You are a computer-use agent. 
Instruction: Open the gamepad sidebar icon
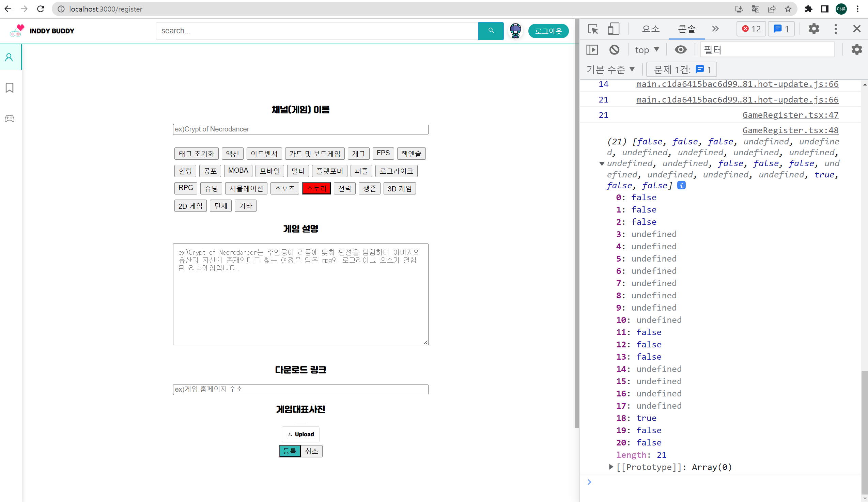tap(9, 119)
